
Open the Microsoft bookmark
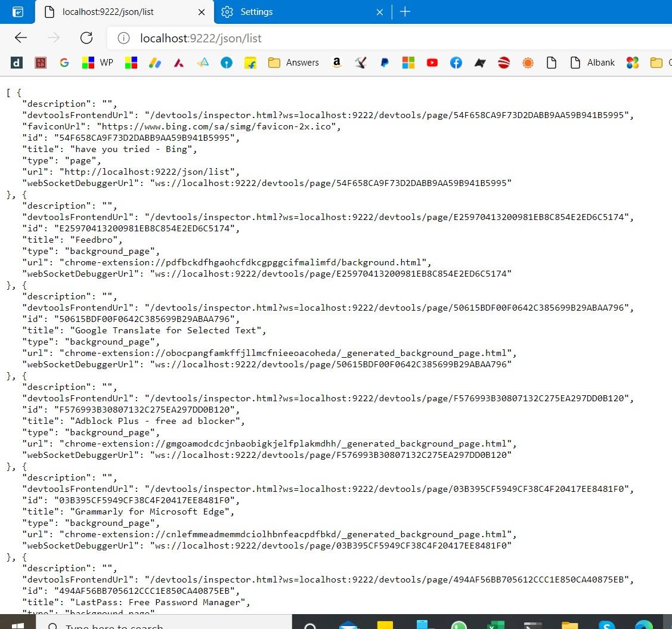click(408, 63)
